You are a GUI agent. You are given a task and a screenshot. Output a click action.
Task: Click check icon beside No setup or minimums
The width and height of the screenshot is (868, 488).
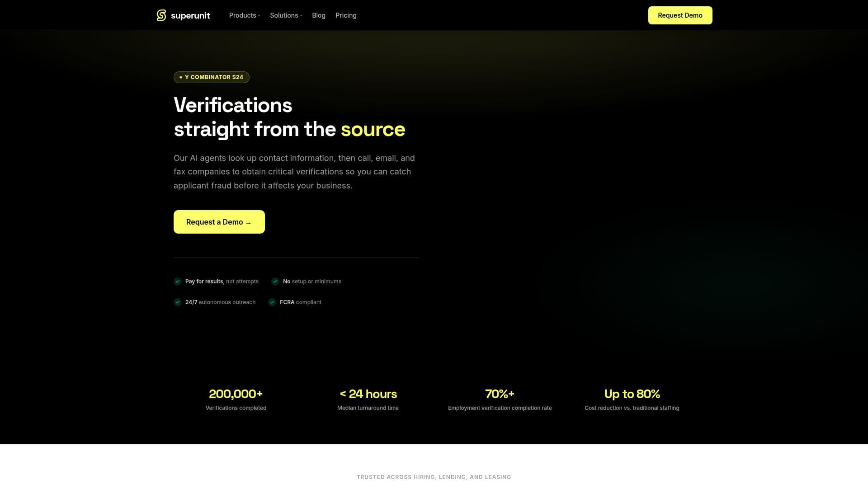click(x=275, y=282)
